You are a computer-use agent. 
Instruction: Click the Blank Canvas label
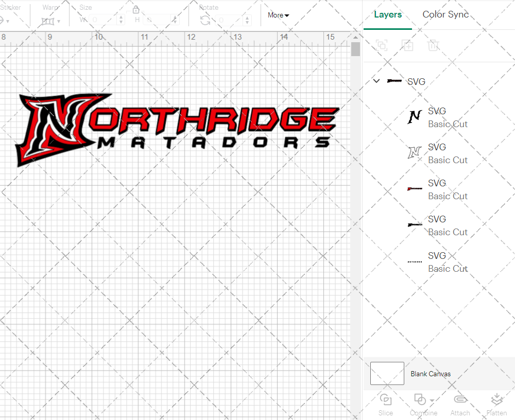430,374
